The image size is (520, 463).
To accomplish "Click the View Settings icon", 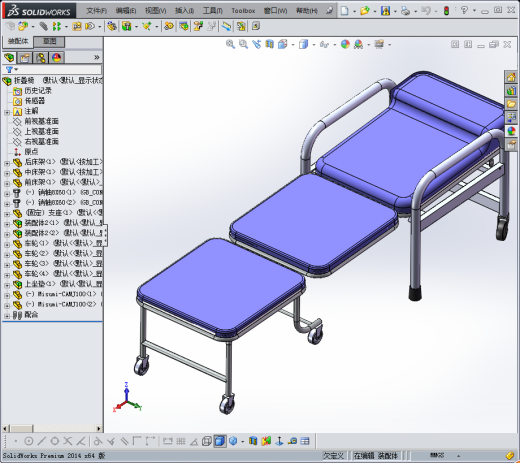I will pos(379,44).
